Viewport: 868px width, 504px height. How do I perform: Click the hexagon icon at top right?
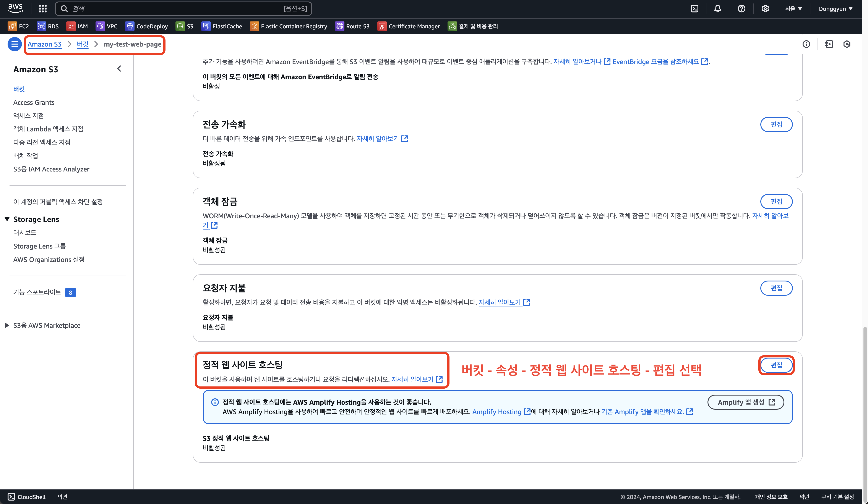(x=847, y=44)
